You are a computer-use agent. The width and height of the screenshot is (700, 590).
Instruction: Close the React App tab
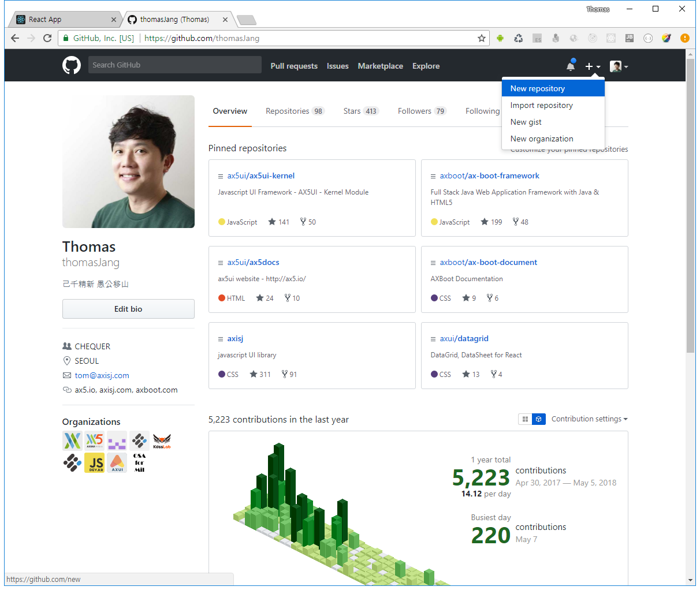[114, 20]
